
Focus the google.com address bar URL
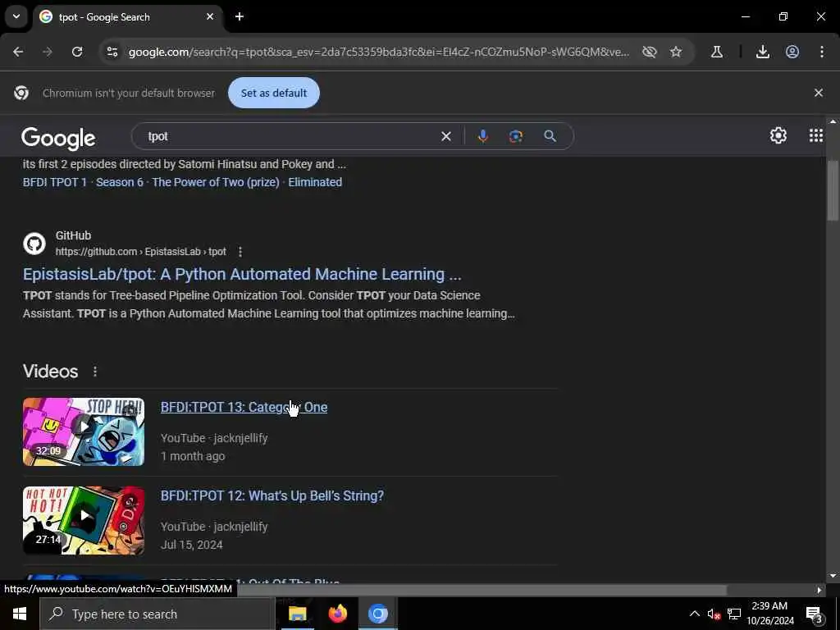click(379, 52)
